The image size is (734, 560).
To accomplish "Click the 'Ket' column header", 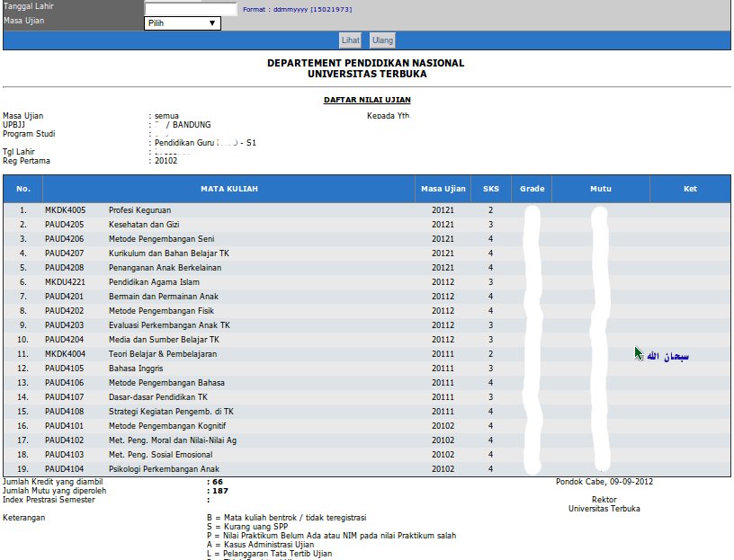I will point(690,189).
